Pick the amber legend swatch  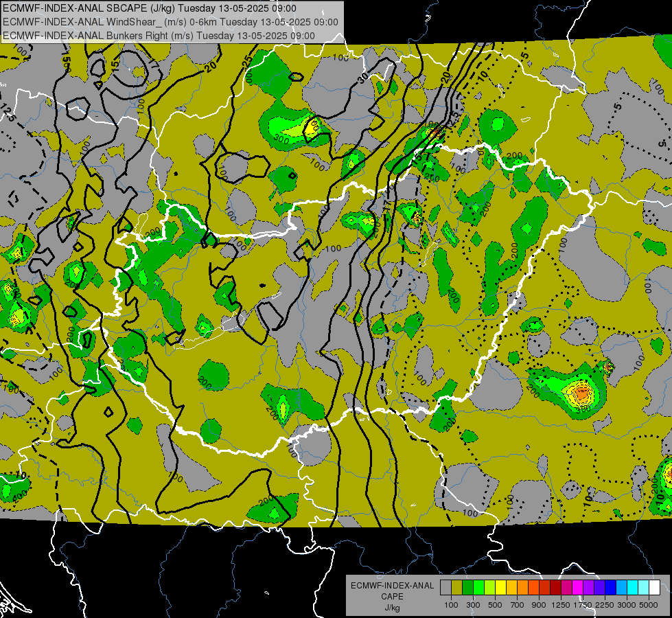click(x=511, y=588)
